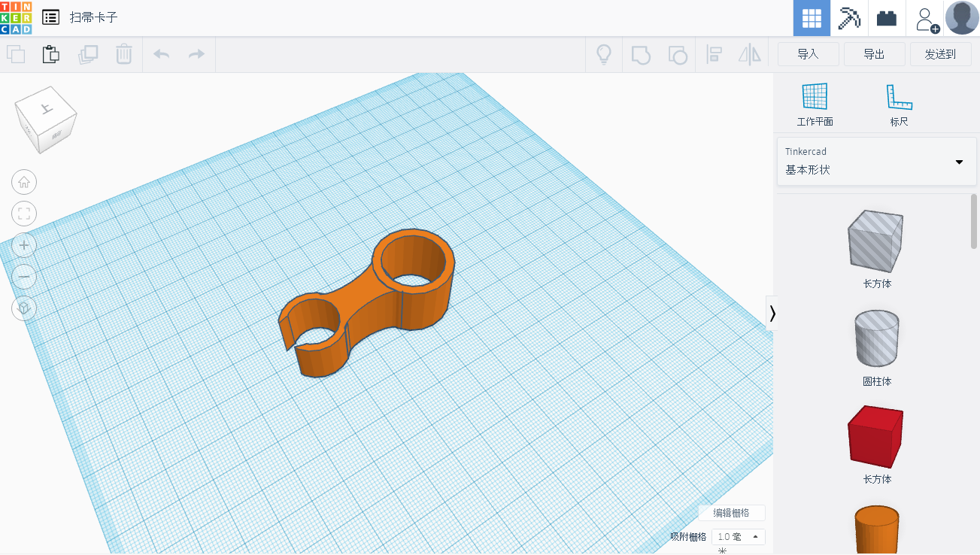Redo the last action
This screenshot has height=555, width=980.
(x=196, y=54)
